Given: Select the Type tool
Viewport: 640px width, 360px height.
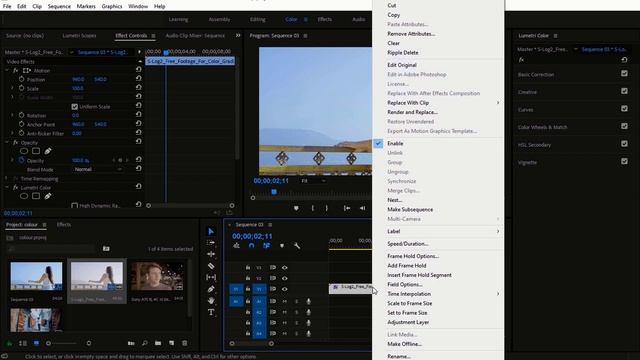Looking at the screenshot, I should (x=211, y=312).
